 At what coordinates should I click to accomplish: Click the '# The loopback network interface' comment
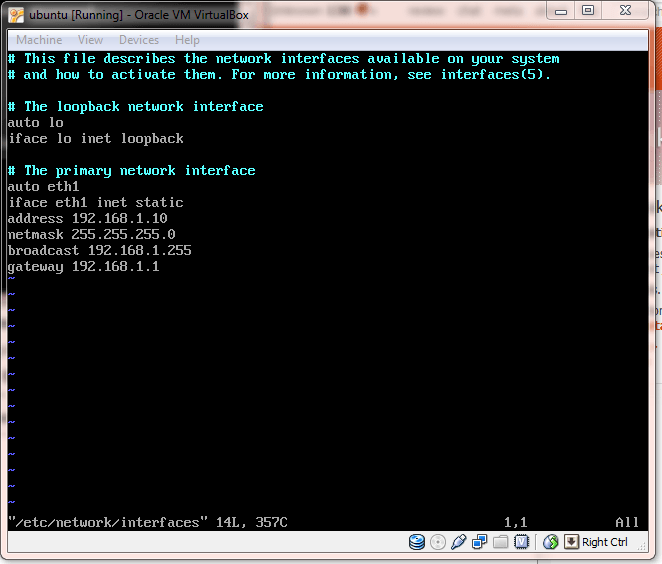pos(136,106)
